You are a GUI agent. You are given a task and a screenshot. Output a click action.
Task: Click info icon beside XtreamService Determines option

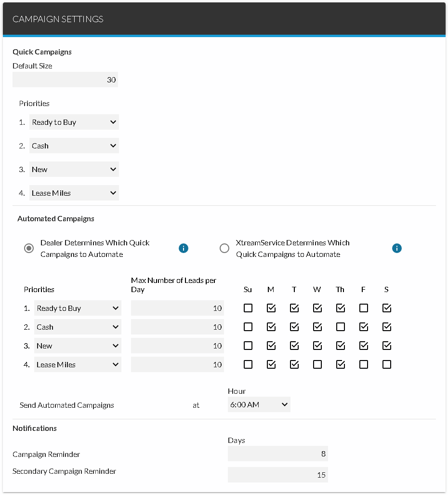(397, 248)
